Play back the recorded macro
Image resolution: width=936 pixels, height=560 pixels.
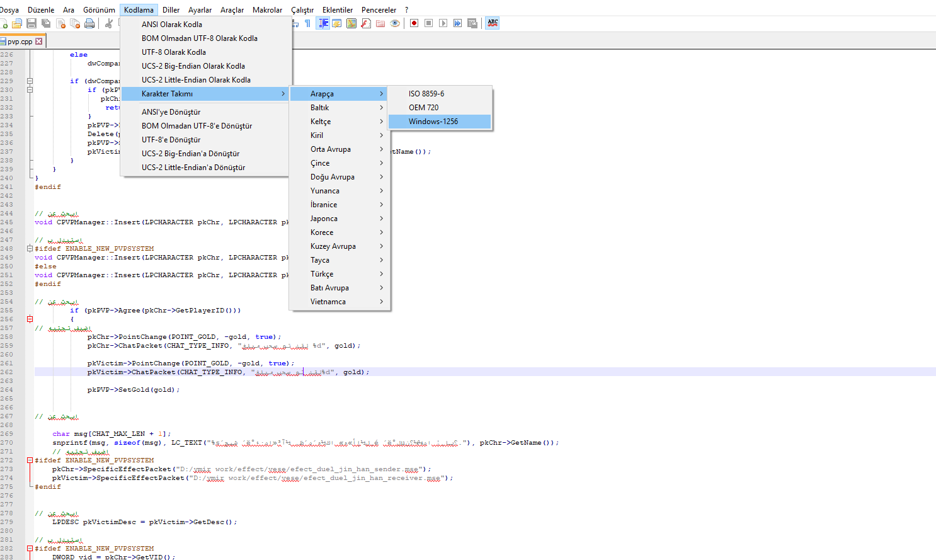[443, 23]
